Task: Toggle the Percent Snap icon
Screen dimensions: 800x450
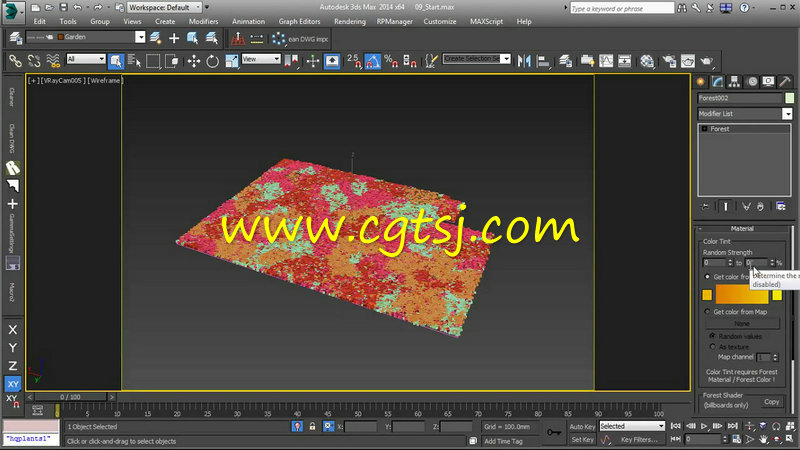Action: coord(391,61)
